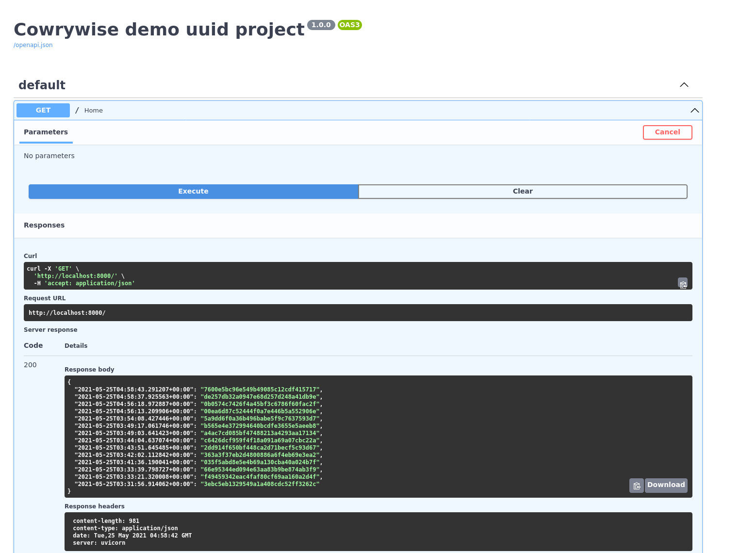756x553 pixels.
Task: Click the Request URL http://localhost:8000/ box
Action: [x=358, y=313]
